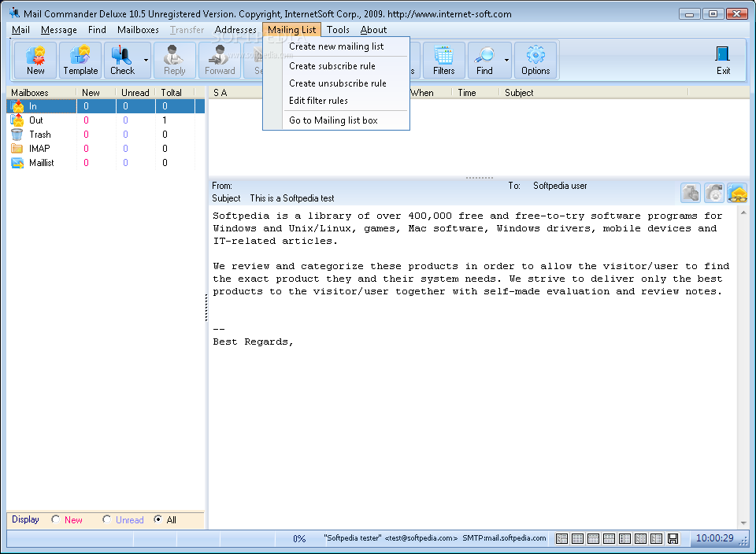
Task: Click inside the message body text area
Action: (472, 368)
